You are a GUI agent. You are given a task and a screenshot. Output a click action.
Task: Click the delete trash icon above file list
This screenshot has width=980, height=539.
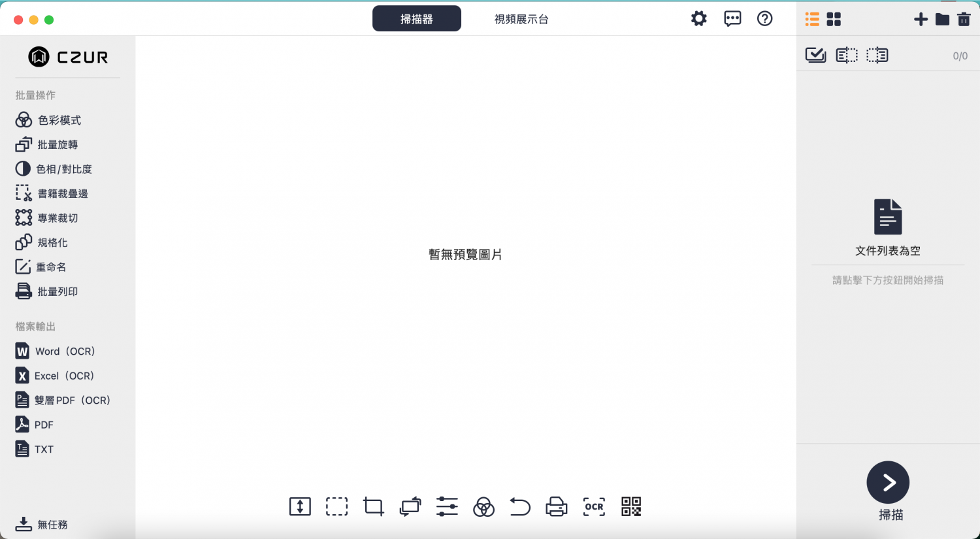(x=964, y=19)
